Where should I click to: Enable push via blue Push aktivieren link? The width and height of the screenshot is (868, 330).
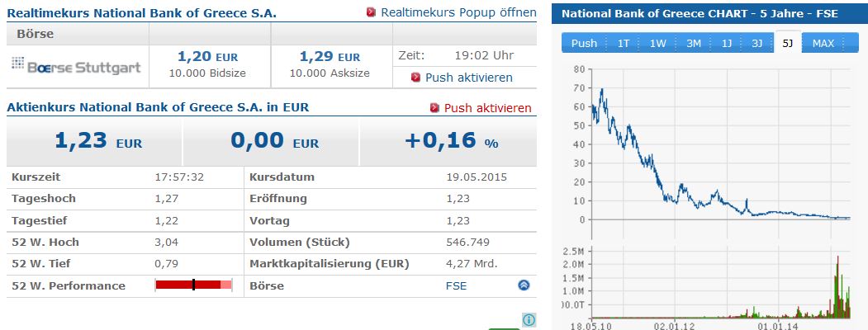tap(468, 78)
